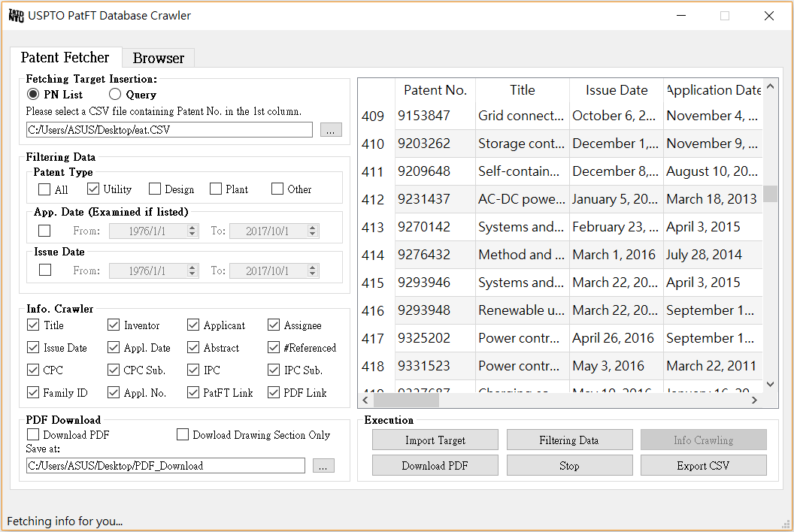Image resolution: width=794 pixels, height=532 pixels.
Task: Check the Design patent type checkbox
Action: (x=155, y=189)
